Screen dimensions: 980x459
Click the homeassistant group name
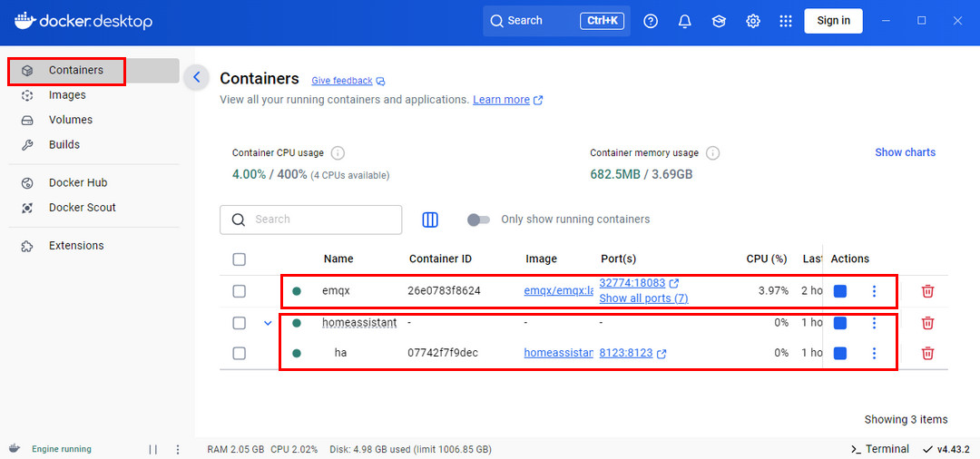tap(359, 323)
